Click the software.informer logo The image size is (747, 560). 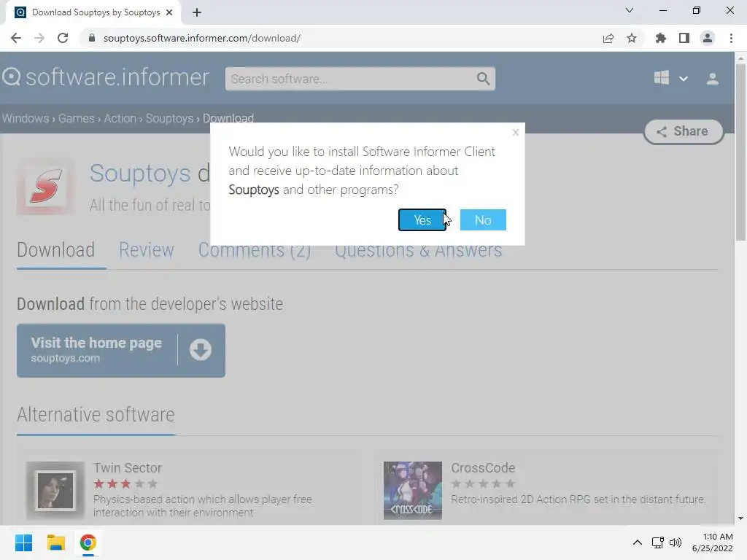pyautogui.click(x=106, y=77)
